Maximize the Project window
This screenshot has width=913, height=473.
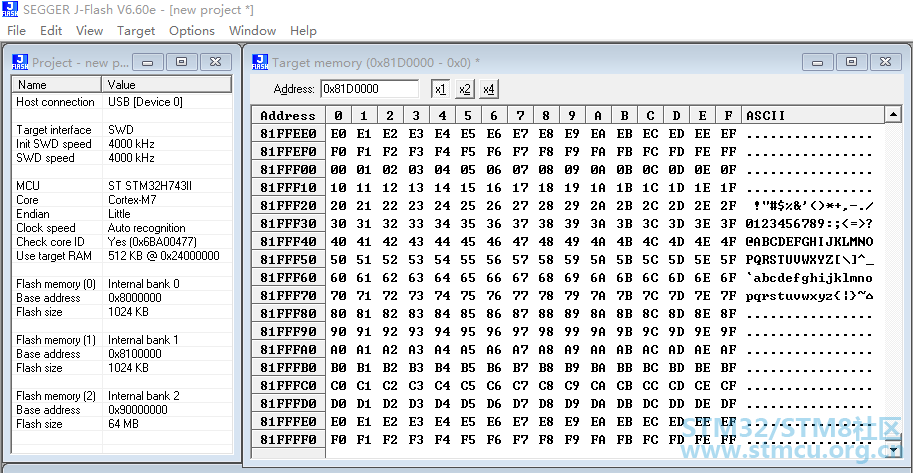pyautogui.click(x=182, y=62)
